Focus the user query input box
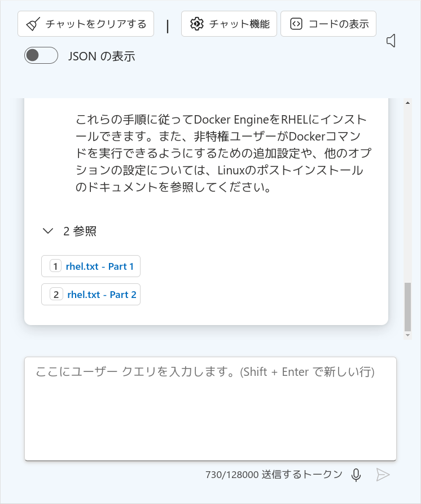The height and width of the screenshot is (504, 421). [x=211, y=409]
